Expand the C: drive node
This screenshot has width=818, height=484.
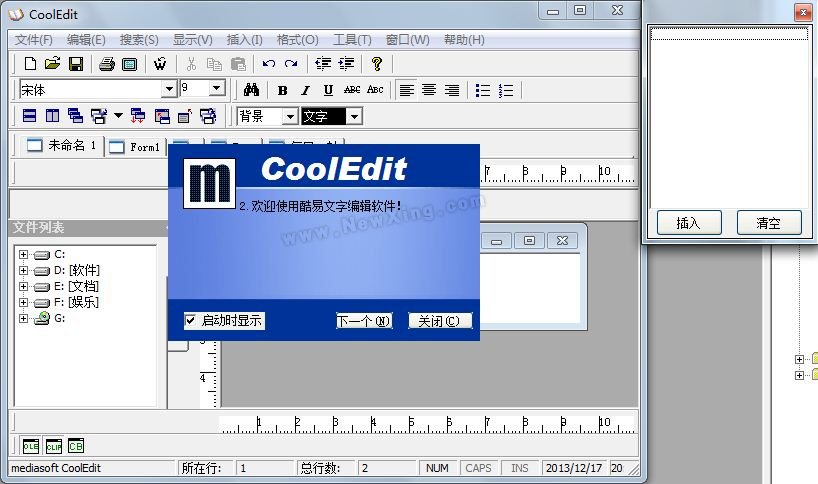(x=23, y=255)
